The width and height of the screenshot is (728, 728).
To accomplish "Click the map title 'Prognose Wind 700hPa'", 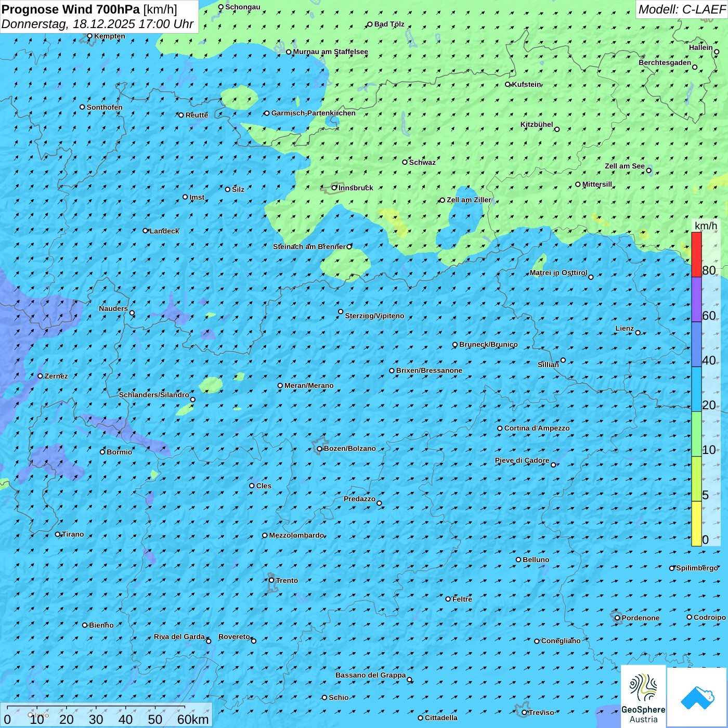I will coord(71,9).
